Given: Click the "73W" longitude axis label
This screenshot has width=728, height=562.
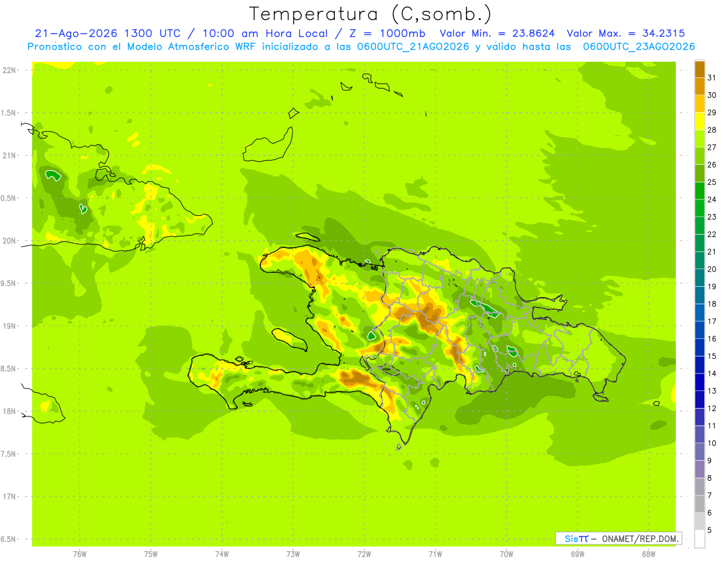Looking at the screenshot, I should 293,554.
